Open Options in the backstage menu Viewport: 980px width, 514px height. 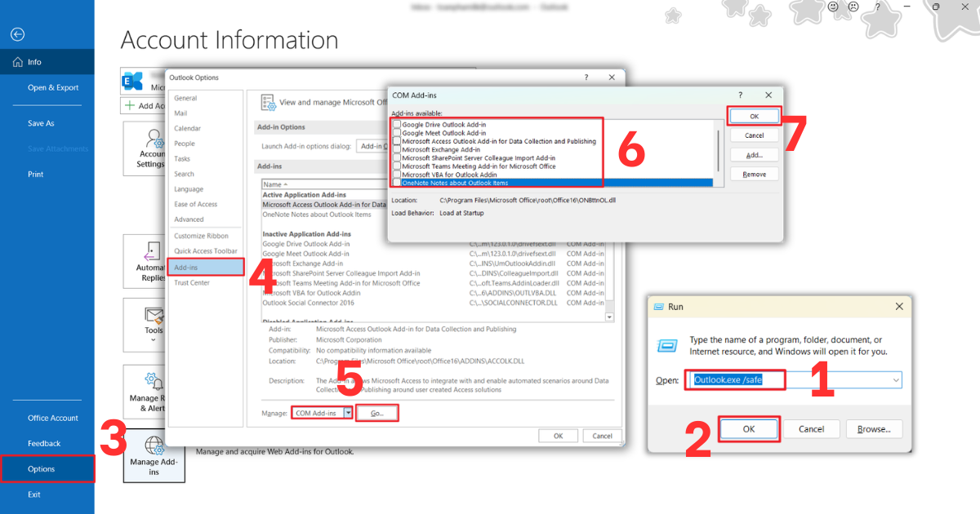point(47,469)
